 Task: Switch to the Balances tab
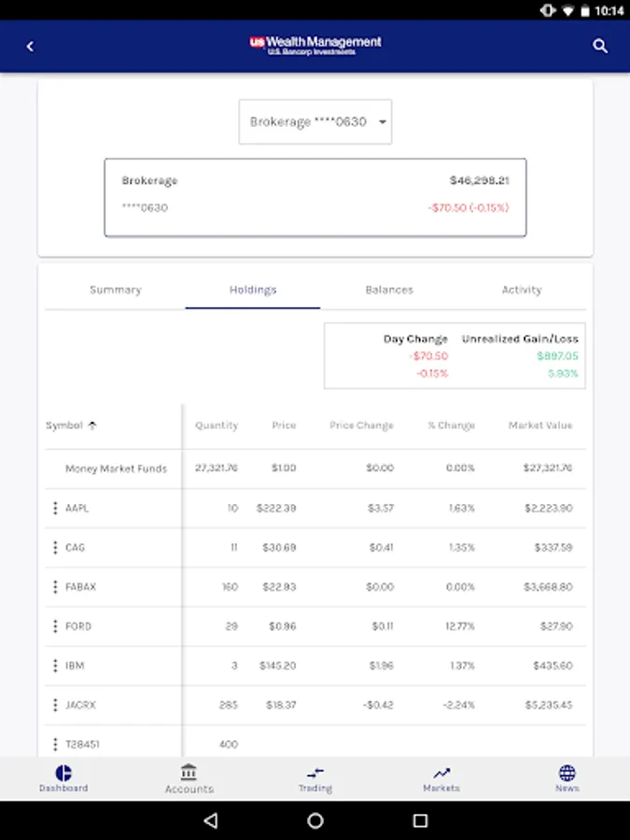[389, 290]
